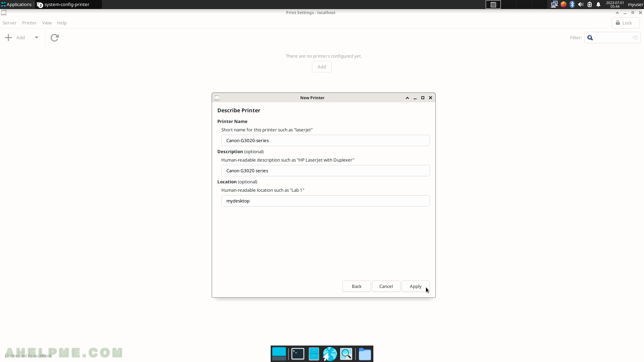Open Application Finder magnifier icon in dock
644x362 pixels.
coord(346,354)
